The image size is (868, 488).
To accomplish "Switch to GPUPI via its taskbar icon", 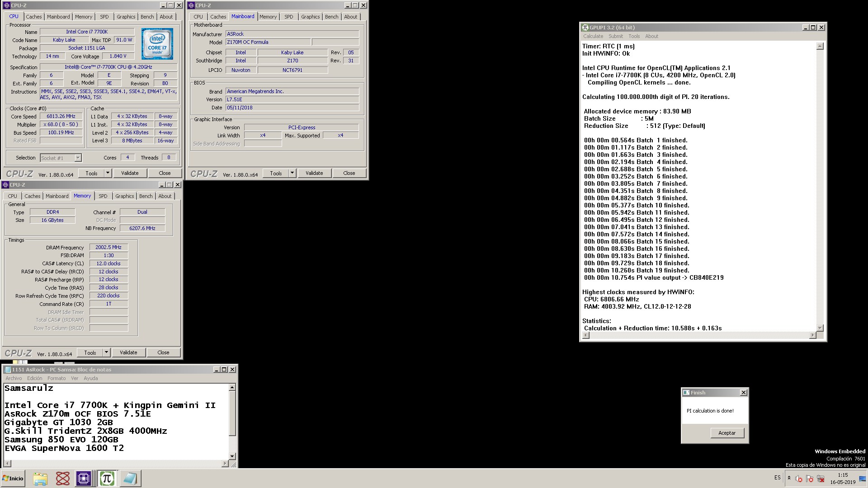I will (x=107, y=479).
